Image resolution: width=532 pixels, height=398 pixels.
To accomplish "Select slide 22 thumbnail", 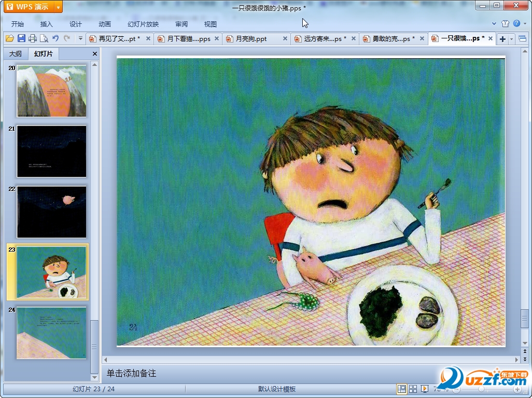I will point(51,212).
